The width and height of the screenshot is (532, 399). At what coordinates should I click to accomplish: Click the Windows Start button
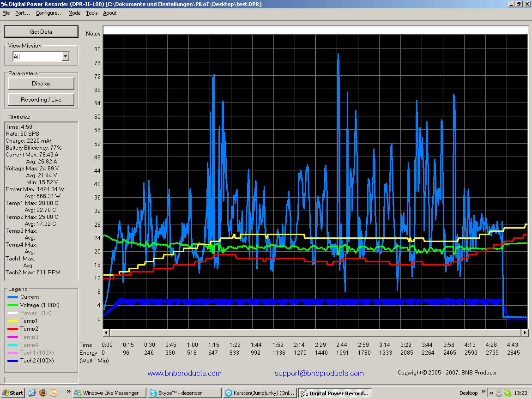[13, 393]
